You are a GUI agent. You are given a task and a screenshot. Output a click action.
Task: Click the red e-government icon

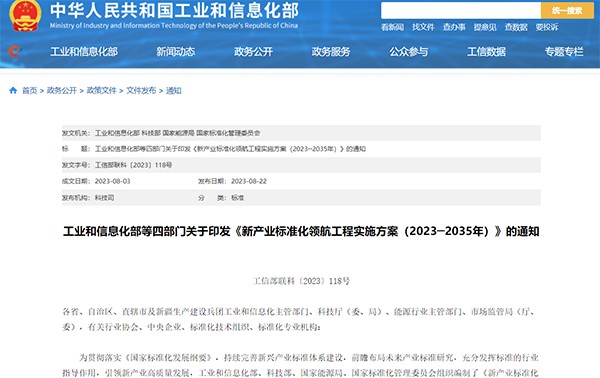[x=15, y=51]
